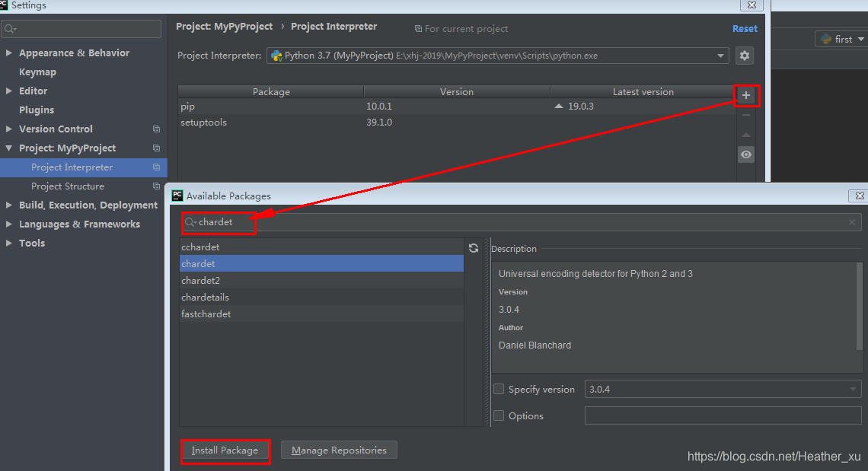Viewport: 868px width, 471px height.
Task: Expand Appearance & Behavior section
Action: (9, 53)
